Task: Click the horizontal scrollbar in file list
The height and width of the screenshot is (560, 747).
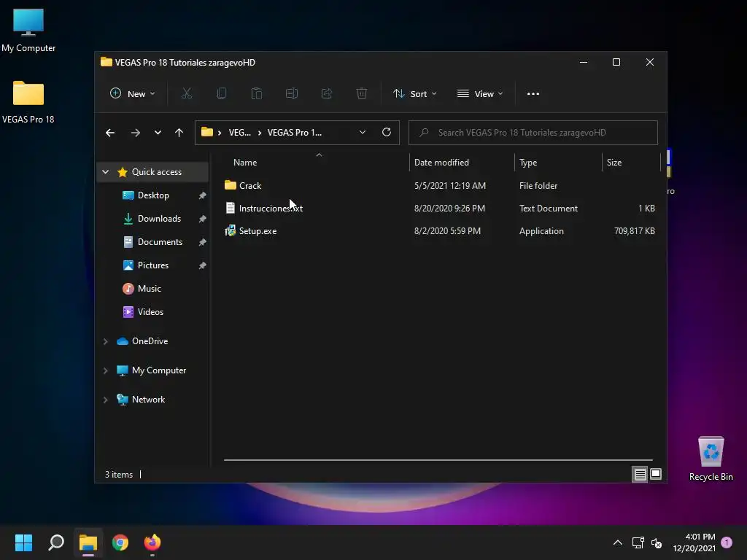Action: click(438, 460)
